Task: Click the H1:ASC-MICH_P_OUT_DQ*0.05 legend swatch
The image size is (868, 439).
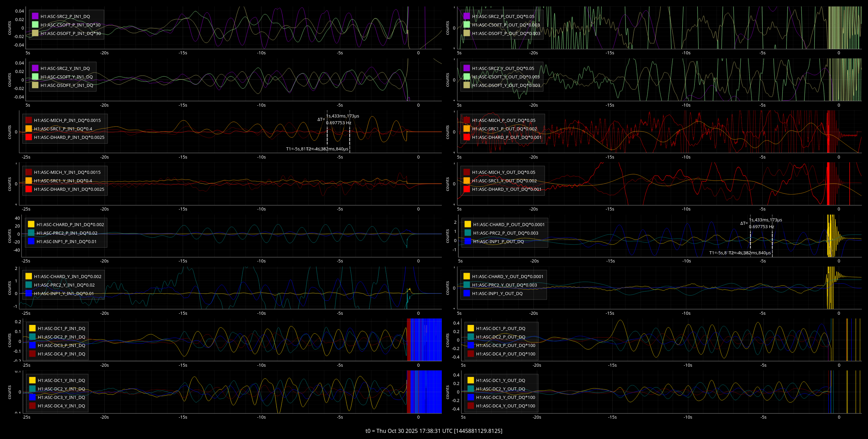Action: [x=467, y=120]
